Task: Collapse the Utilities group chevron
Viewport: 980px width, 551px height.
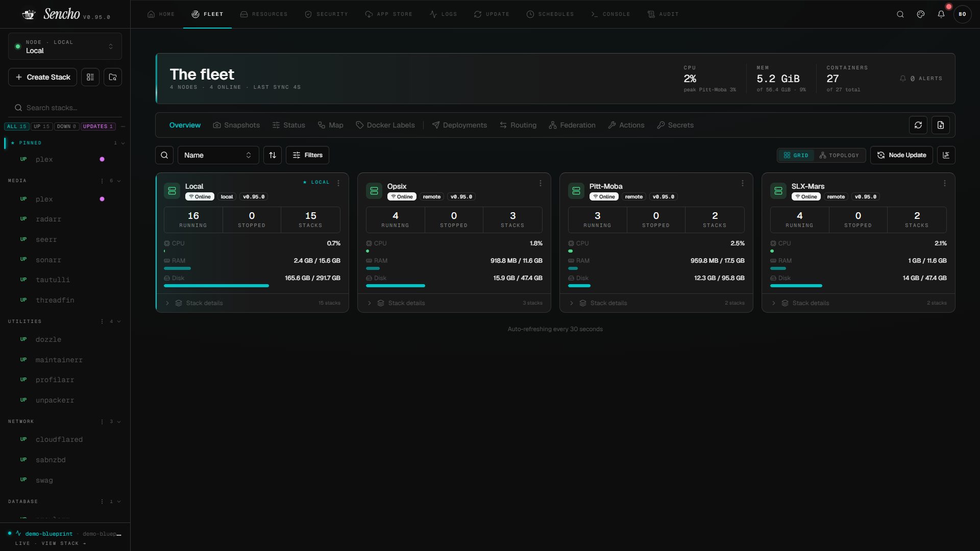Action: pos(119,321)
